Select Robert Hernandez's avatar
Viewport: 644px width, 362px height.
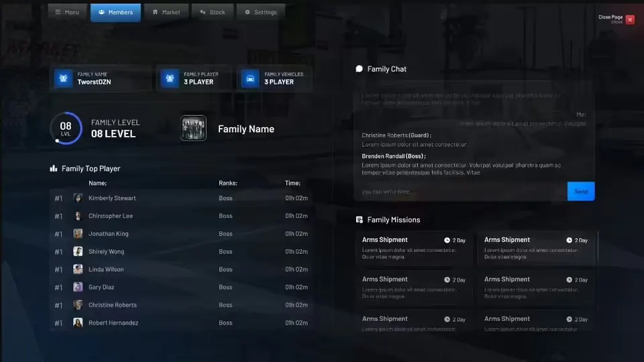click(x=78, y=322)
